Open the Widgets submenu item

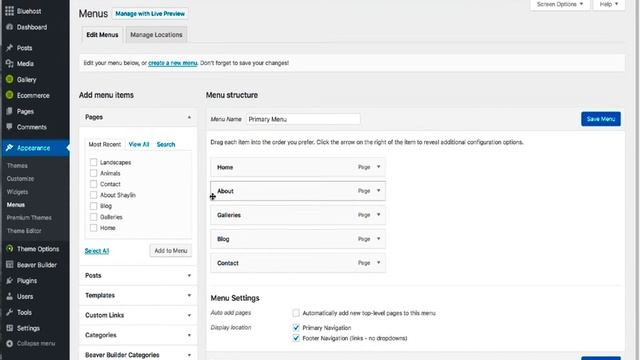17,192
